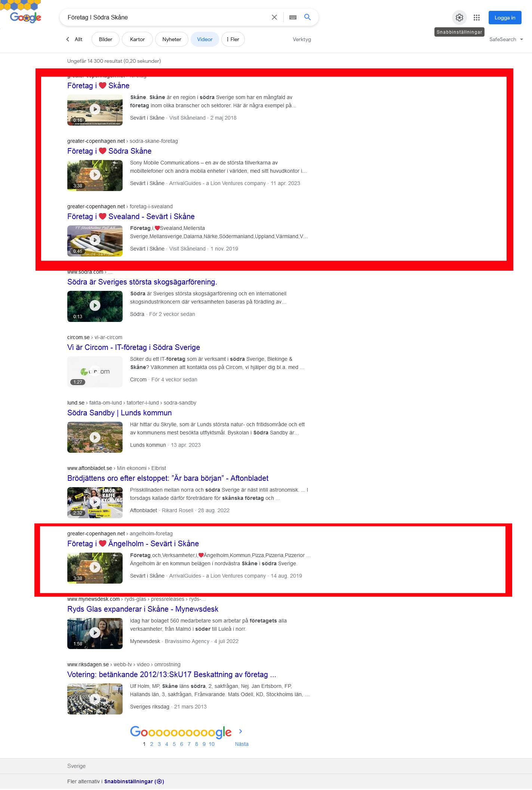
Task: Click the Google logo to go home
Action: (25, 17)
